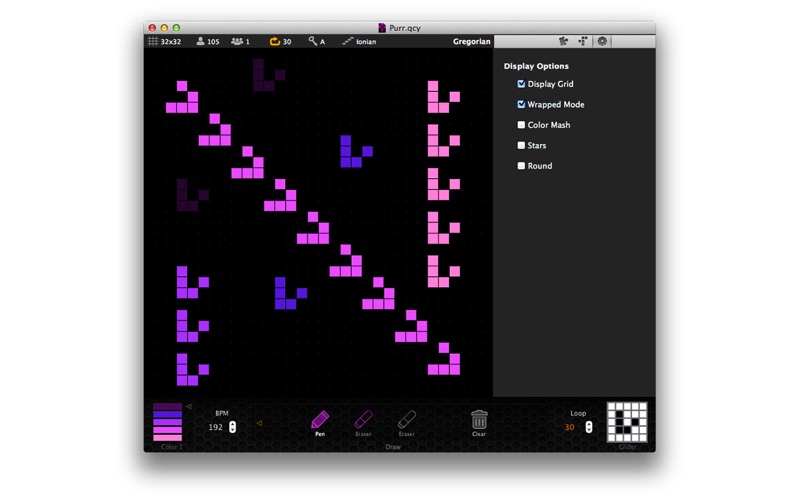Click the Glider pattern thumbnail
This screenshot has width=800, height=500.
click(x=627, y=422)
